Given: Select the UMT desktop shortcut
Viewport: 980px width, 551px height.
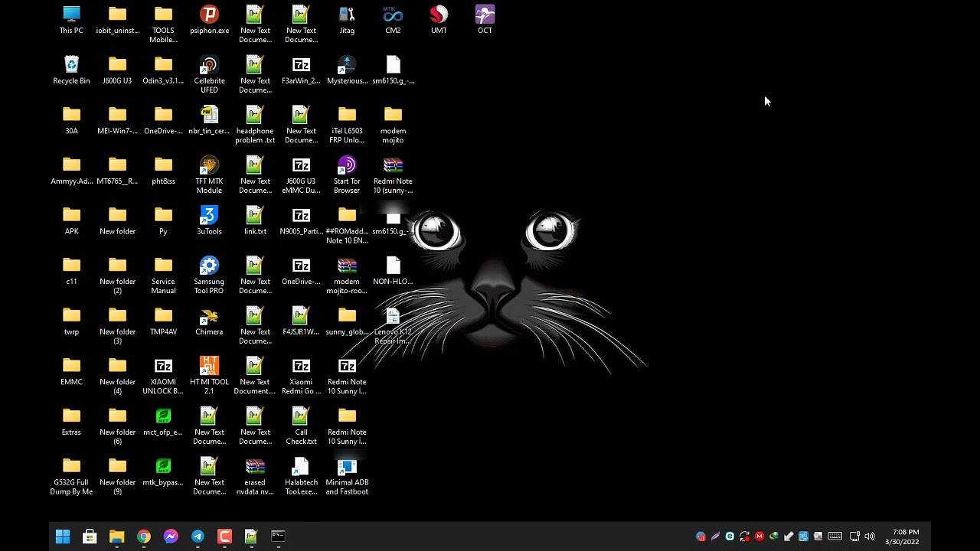Looking at the screenshot, I should 439,20.
